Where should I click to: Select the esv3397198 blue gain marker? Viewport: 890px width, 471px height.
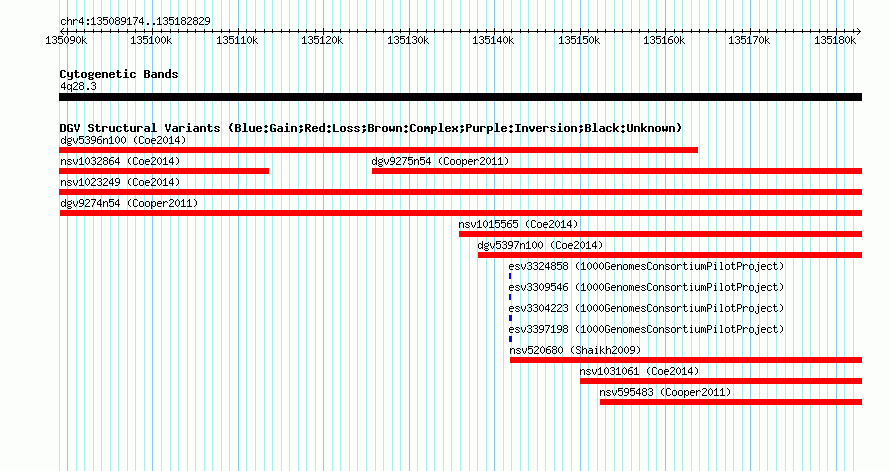click(x=510, y=339)
